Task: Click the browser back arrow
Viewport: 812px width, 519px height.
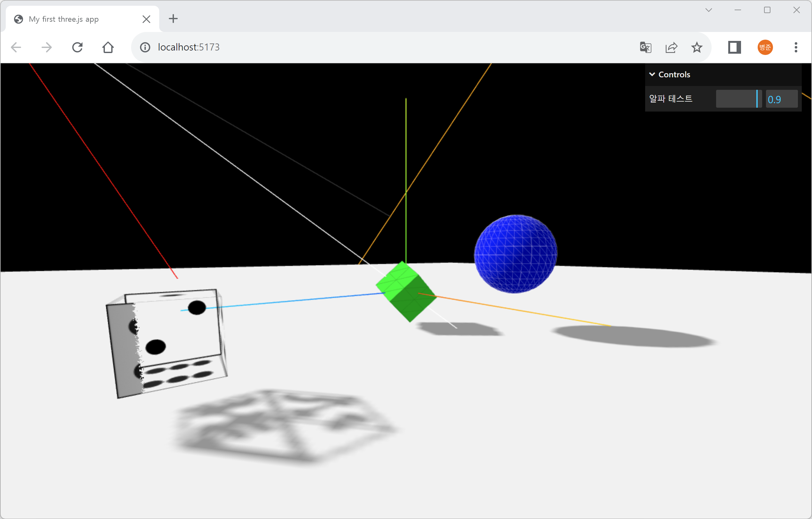Action: click(x=16, y=47)
